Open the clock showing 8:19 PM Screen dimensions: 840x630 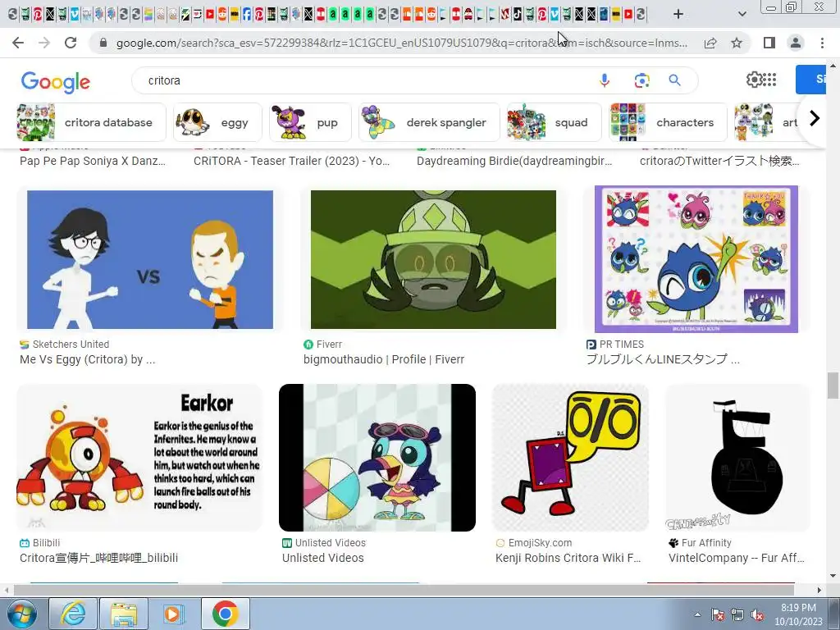click(x=798, y=614)
